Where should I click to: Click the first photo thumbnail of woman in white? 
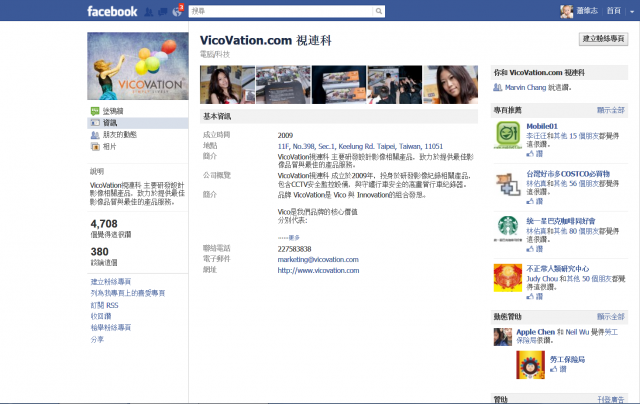tap(227, 85)
